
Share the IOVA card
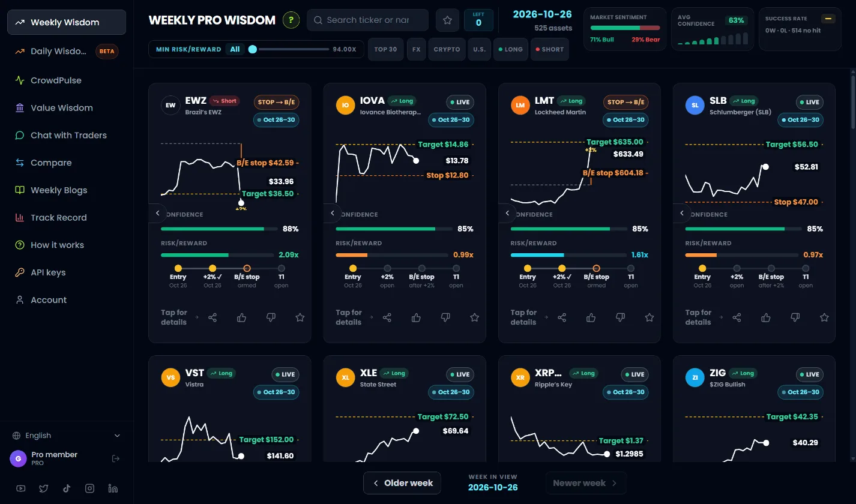[x=387, y=317]
